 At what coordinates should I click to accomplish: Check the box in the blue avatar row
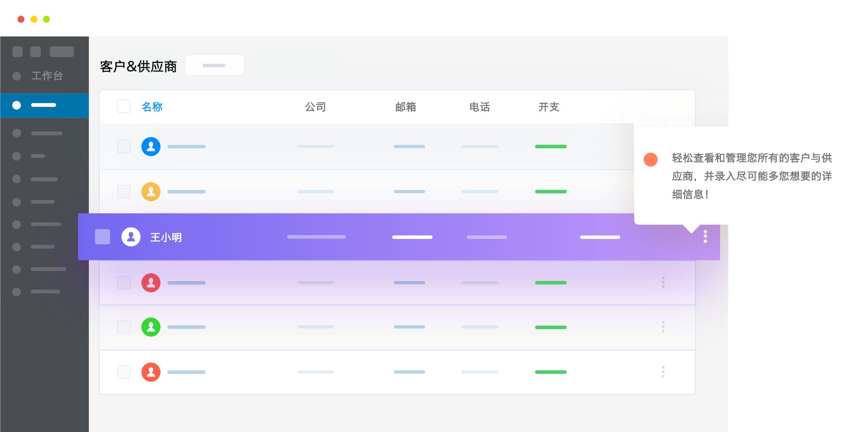tap(124, 147)
